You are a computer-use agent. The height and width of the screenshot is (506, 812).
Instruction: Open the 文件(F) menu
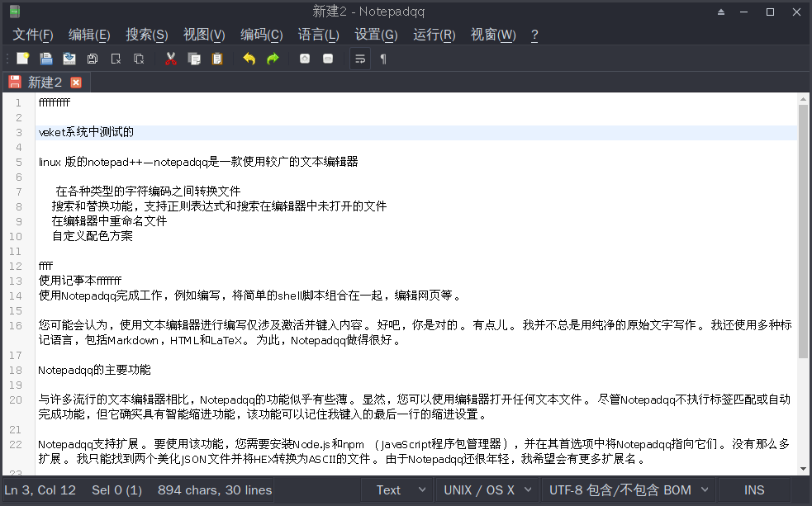[x=32, y=35]
